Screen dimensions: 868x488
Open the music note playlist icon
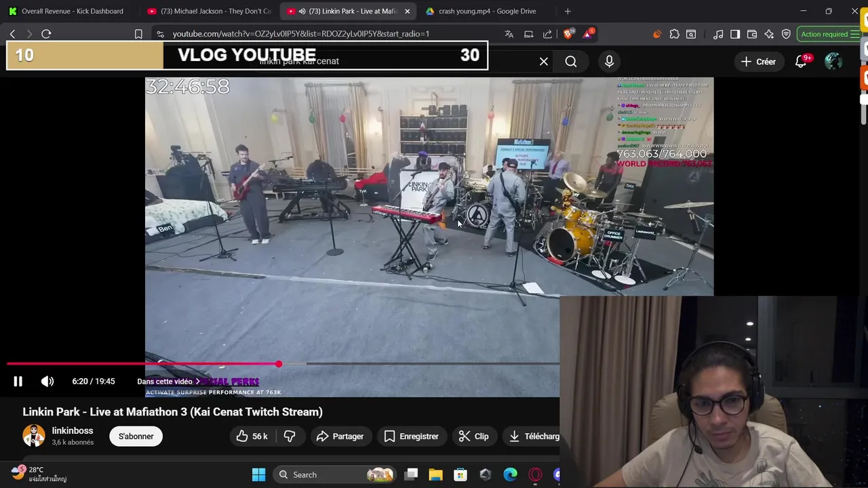(x=718, y=34)
